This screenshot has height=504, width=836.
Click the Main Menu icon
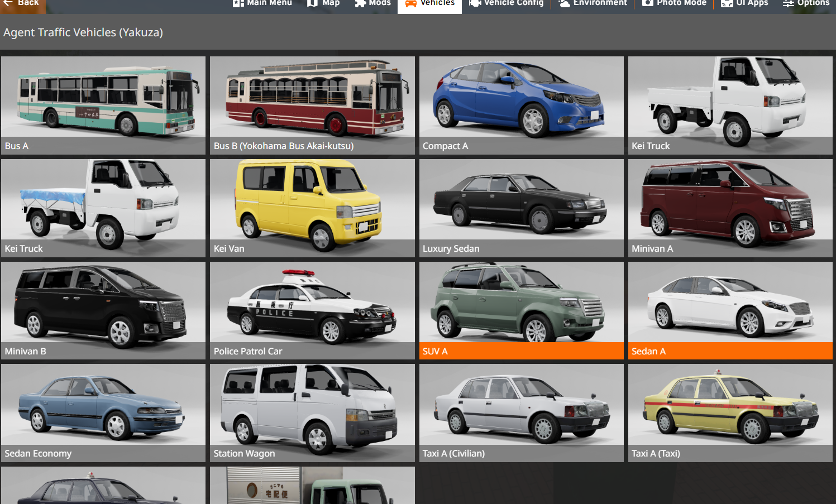tap(238, 3)
